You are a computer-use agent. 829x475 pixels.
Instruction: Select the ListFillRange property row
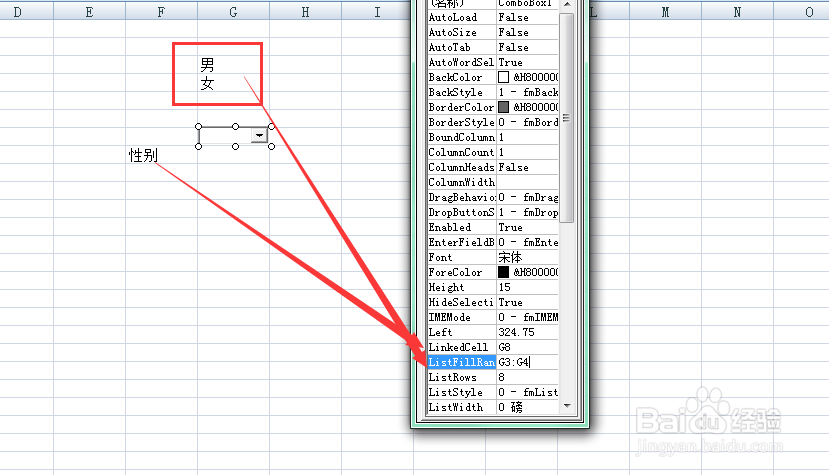(x=493, y=362)
